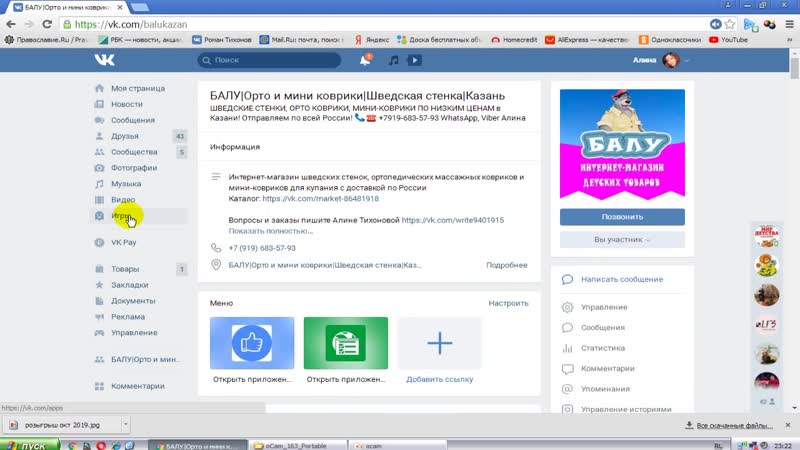Go to Моя страница in sidebar

(138, 88)
